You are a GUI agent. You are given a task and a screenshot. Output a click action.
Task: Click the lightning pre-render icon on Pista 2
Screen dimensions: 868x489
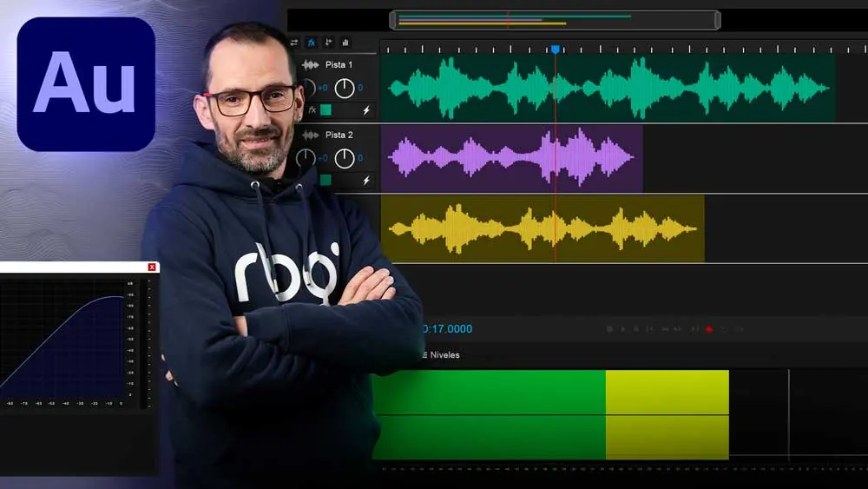click(366, 181)
